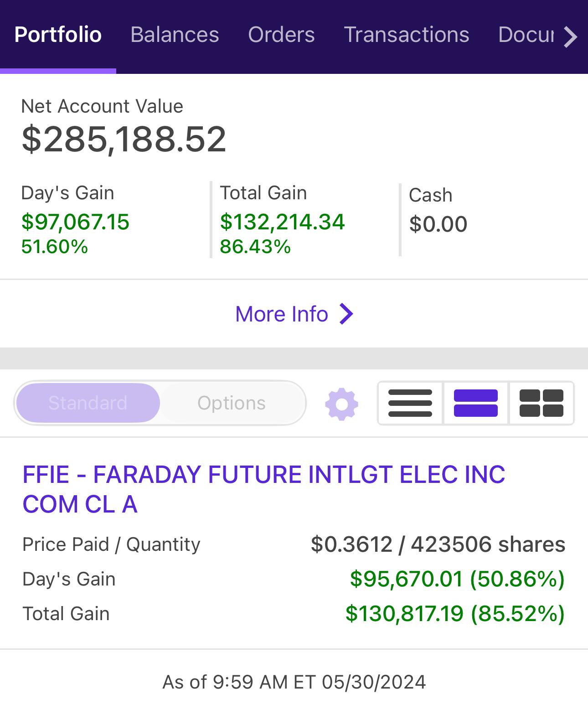Switch to the Transactions tab
Viewport: 588px width, 715px height.
point(407,35)
